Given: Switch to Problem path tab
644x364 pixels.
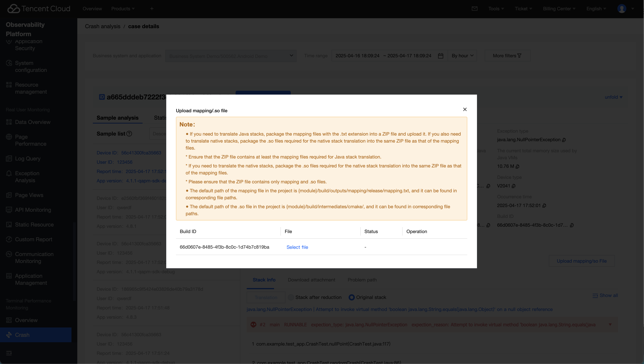Looking at the screenshot, I should 362,280.
